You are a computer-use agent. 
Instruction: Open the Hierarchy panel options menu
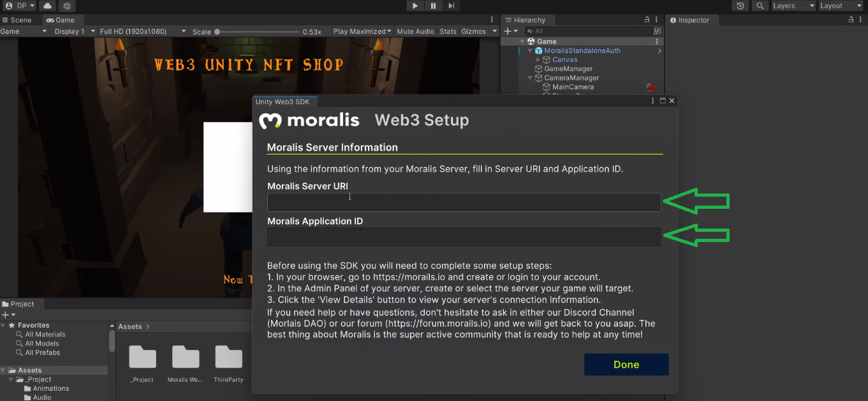coord(657,20)
